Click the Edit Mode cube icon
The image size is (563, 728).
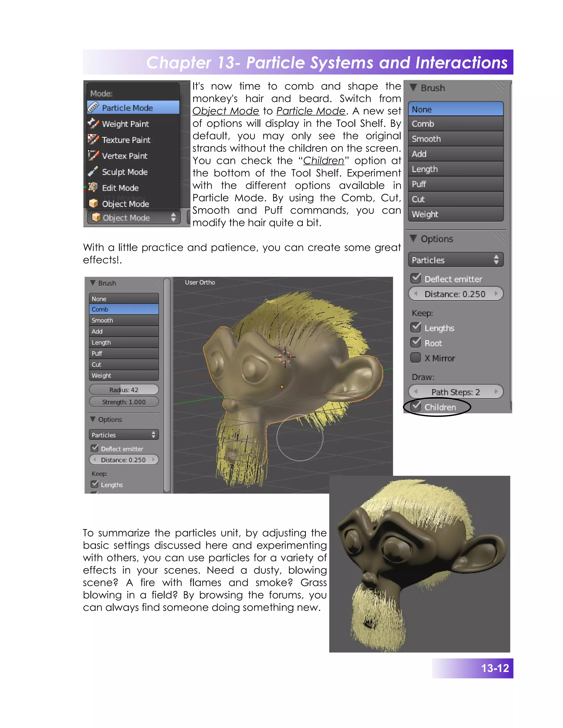pyautogui.click(x=93, y=187)
